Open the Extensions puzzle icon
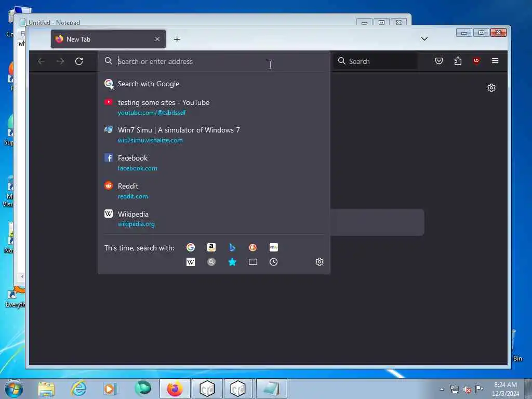The width and height of the screenshot is (532, 399). pyautogui.click(x=458, y=61)
